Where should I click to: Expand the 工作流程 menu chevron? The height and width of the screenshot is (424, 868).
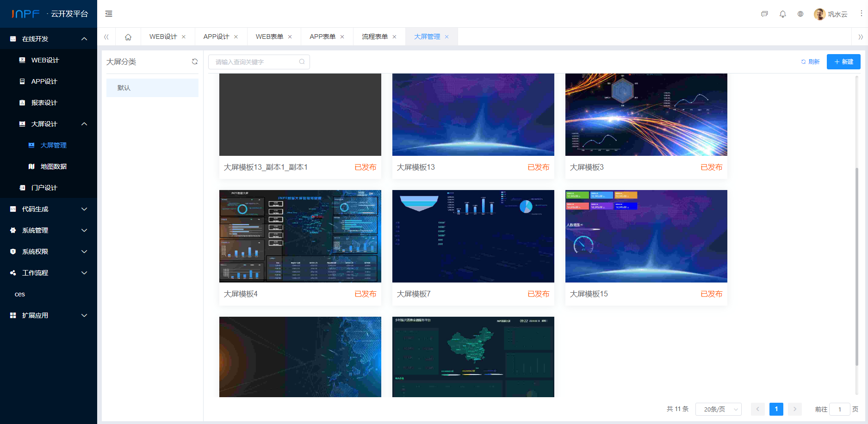(84, 273)
